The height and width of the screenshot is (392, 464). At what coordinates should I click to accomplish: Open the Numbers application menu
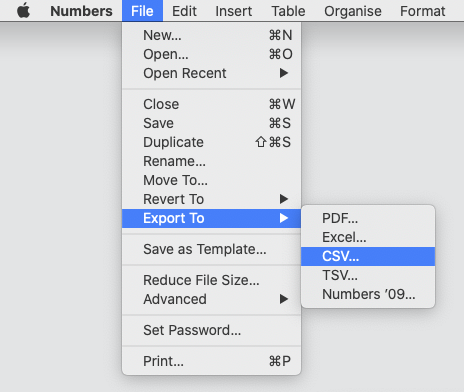[x=81, y=11]
